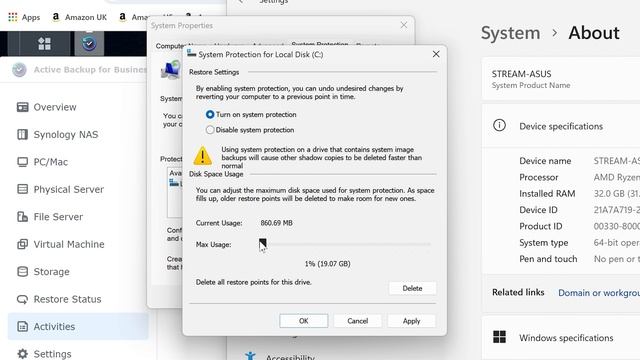Viewport: 640px width, 360px height.
Task: Click Installed RAM row in Settings
Action: click(x=579, y=193)
